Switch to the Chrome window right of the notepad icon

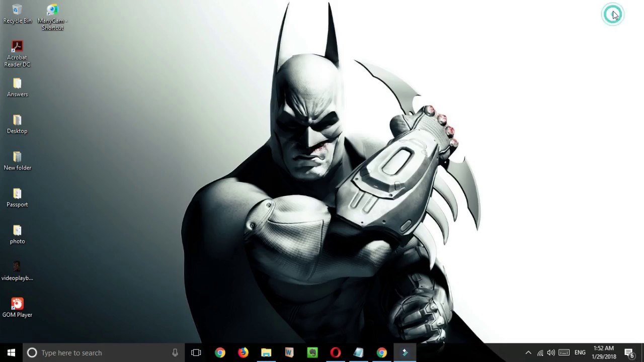[x=382, y=352]
